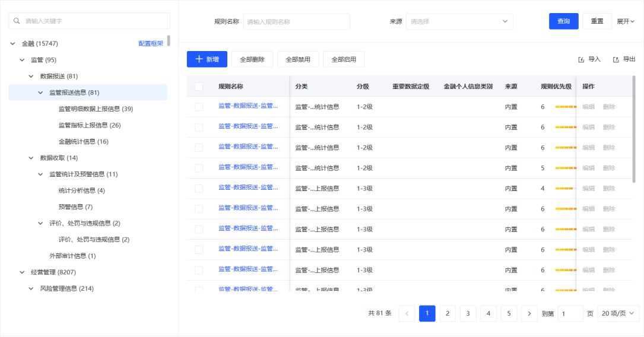Viewport: 644px width, 337px height.
Task: Collapse the 监管统计及预警信息 (11) node
Action: pyautogui.click(x=40, y=174)
